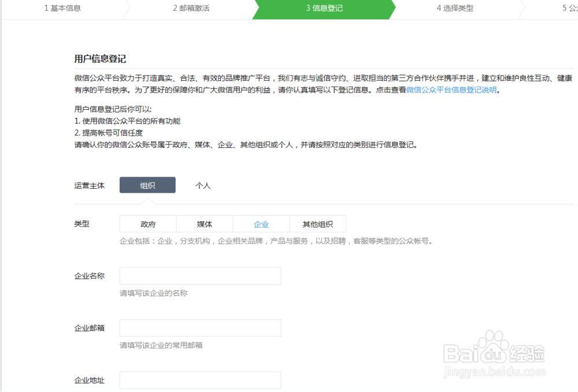Click the 企业邮箱 label
Viewport: 578px width, 392px height.
pos(89,328)
